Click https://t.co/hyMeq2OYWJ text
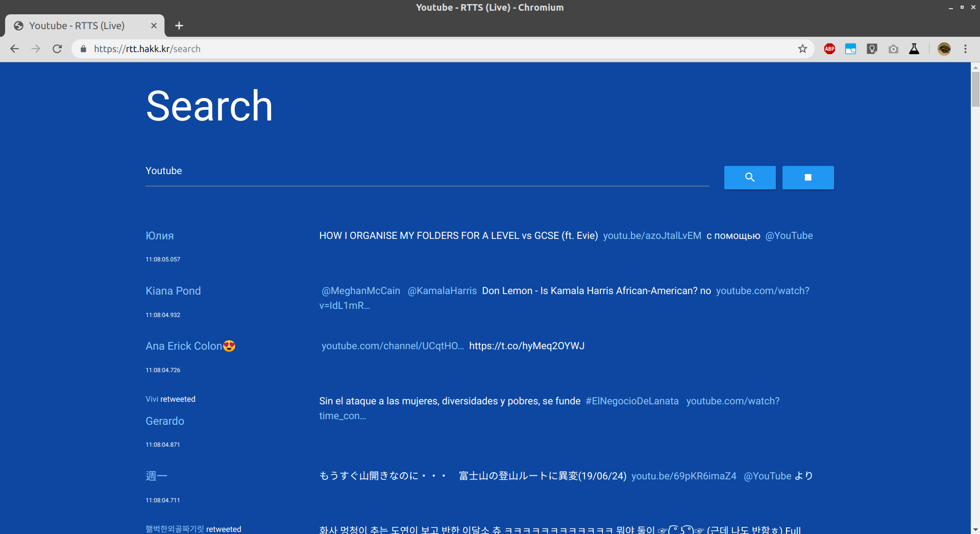This screenshot has width=980, height=534. tap(527, 346)
